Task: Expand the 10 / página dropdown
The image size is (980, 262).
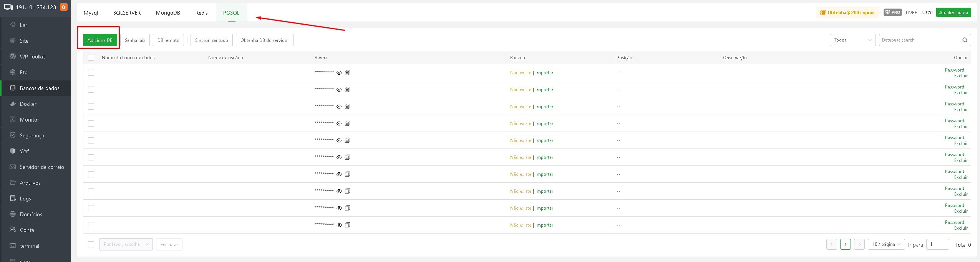Action: point(886,244)
